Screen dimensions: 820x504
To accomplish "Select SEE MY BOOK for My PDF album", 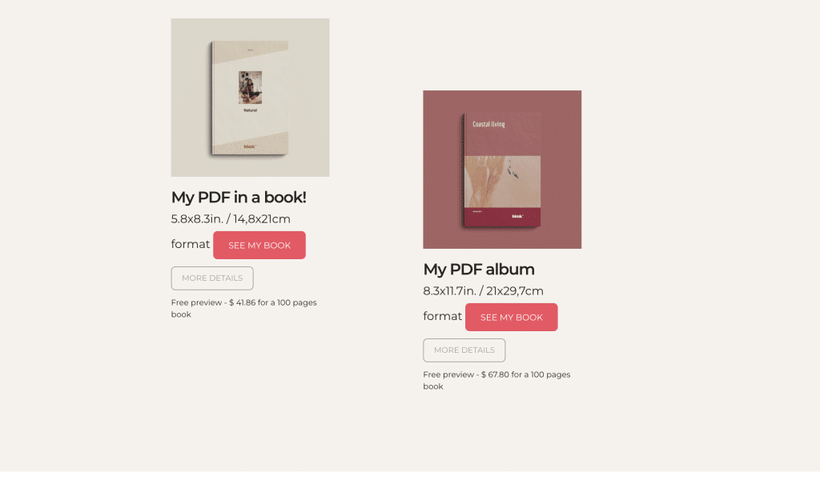I will tap(512, 317).
